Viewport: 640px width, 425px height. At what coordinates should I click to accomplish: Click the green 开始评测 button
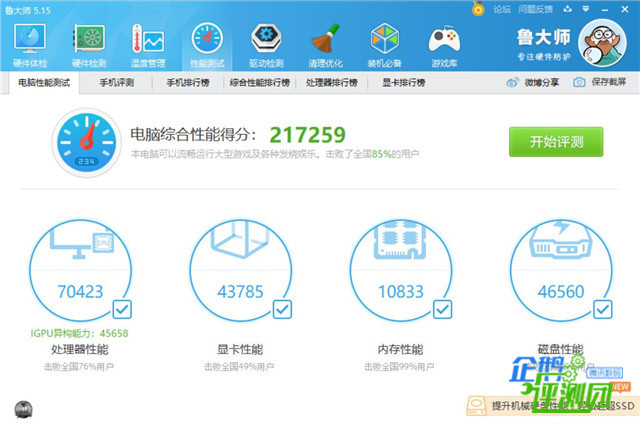(x=556, y=142)
